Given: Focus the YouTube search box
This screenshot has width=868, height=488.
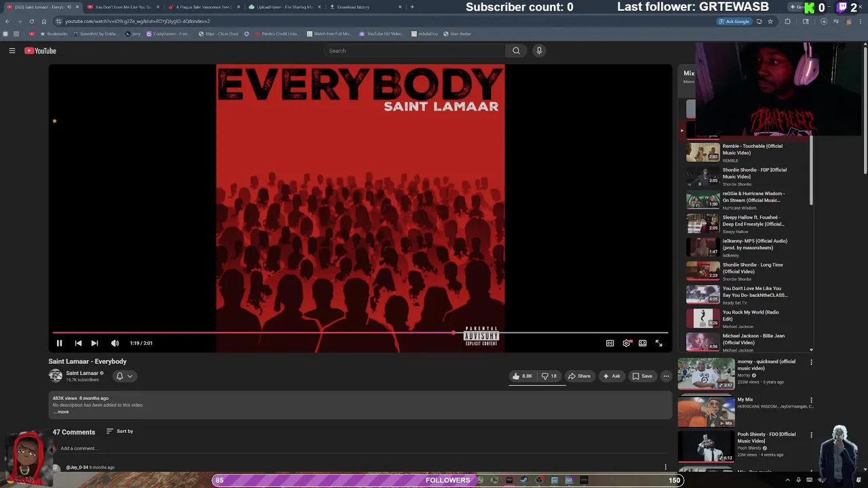Looking at the screenshot, I should point(414,51).
